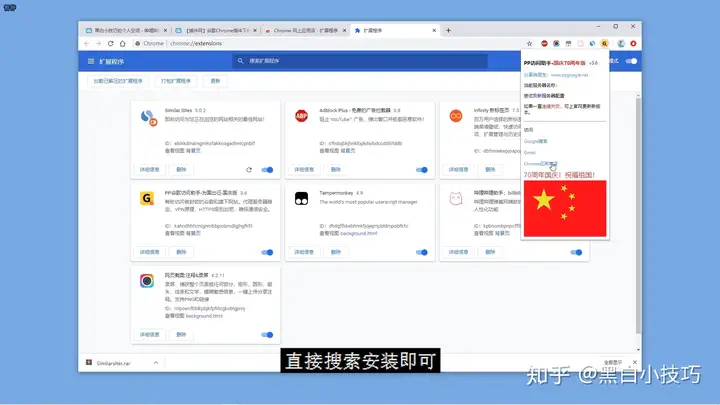
Task: Bookmark this page with the star icon
Action: tap(529, 44)
